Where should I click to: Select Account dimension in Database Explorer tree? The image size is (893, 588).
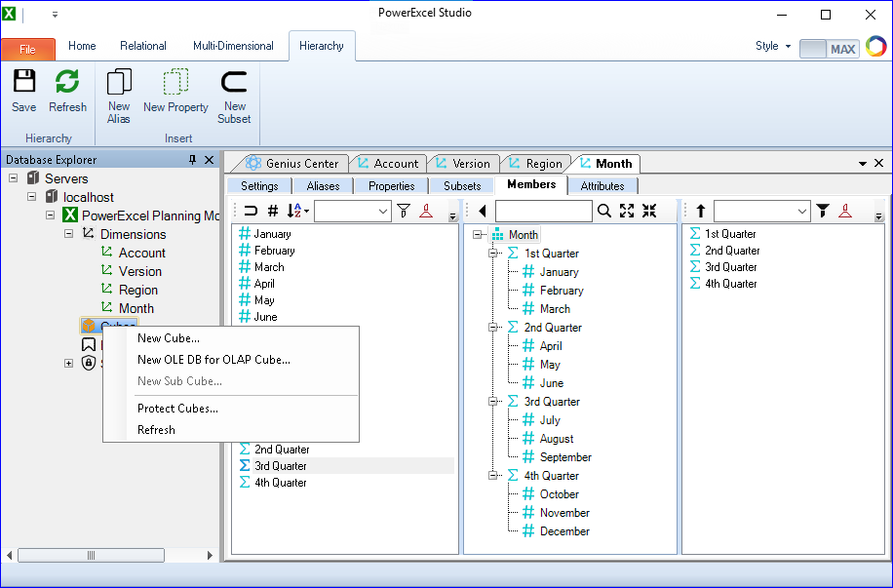[141, 253]
